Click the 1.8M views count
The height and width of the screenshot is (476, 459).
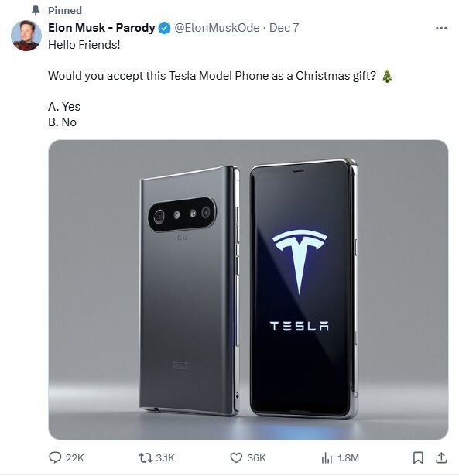pyautogui.click(x=348, y=457)
